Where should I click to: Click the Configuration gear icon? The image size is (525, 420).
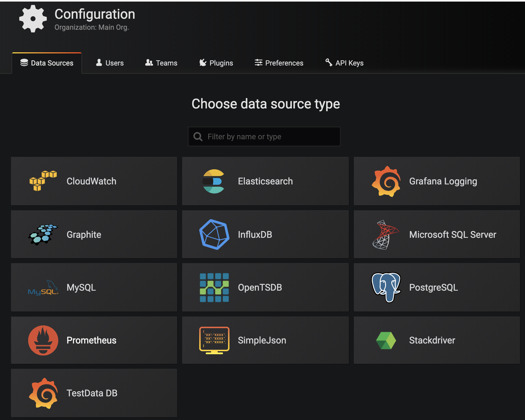(x=33, y=19)
